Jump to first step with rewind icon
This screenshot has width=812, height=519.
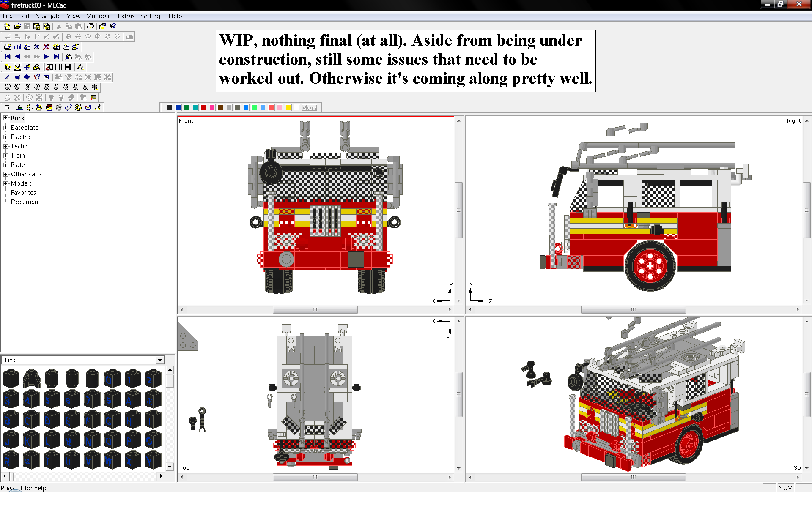(x=8, y=57)
